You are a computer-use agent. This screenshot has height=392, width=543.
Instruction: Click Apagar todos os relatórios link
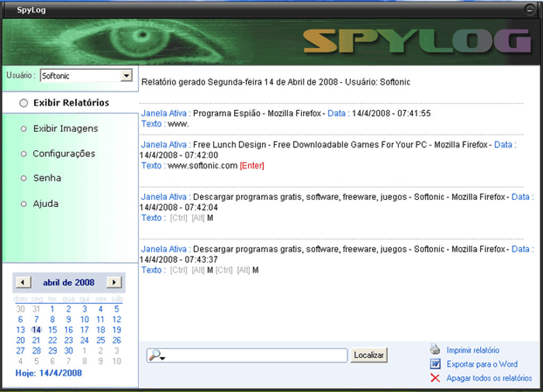489,378
